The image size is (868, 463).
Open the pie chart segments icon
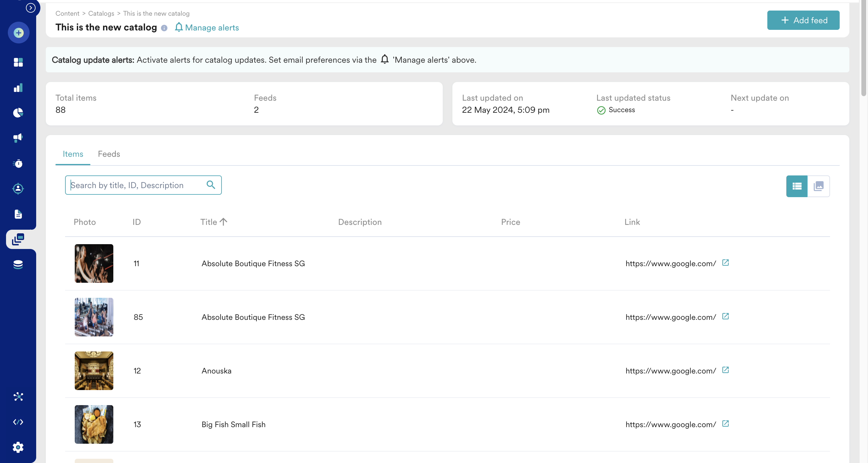pos(18,112)
